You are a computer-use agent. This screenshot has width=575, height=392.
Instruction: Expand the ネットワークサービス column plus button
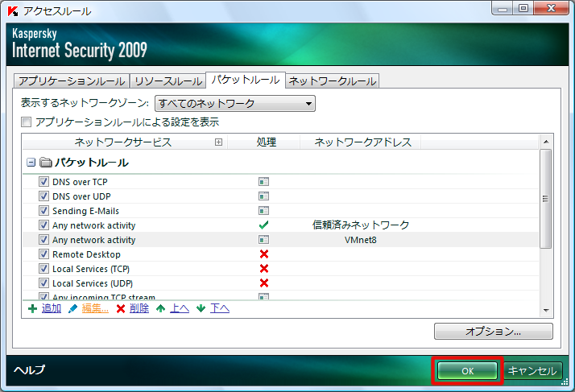(218, 142)
